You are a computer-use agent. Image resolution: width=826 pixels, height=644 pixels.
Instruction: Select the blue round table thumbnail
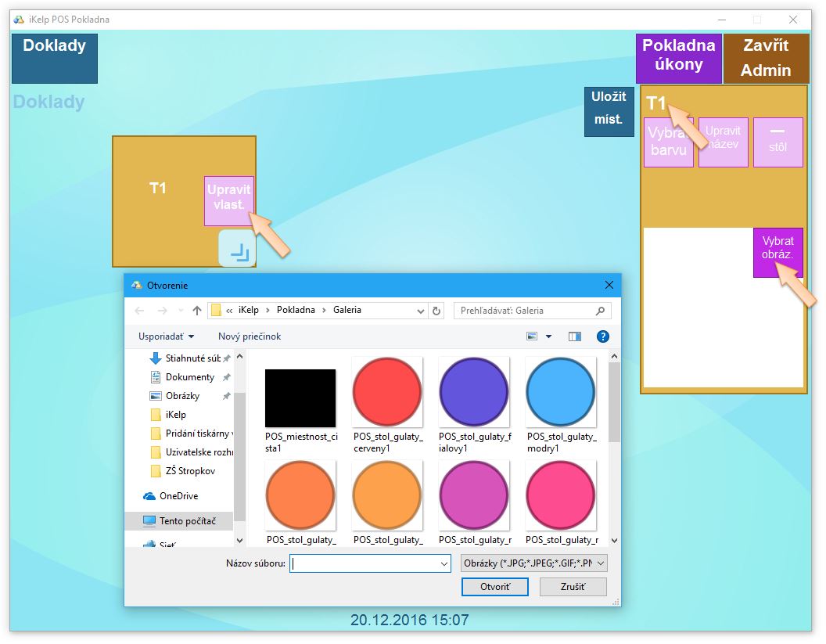point(560,392)
